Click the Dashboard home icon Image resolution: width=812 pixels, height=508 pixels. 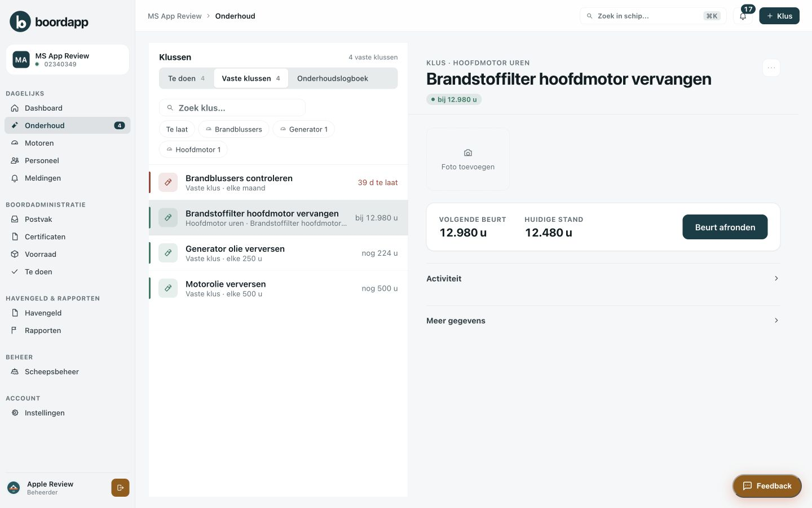click(x=15, y=108)
